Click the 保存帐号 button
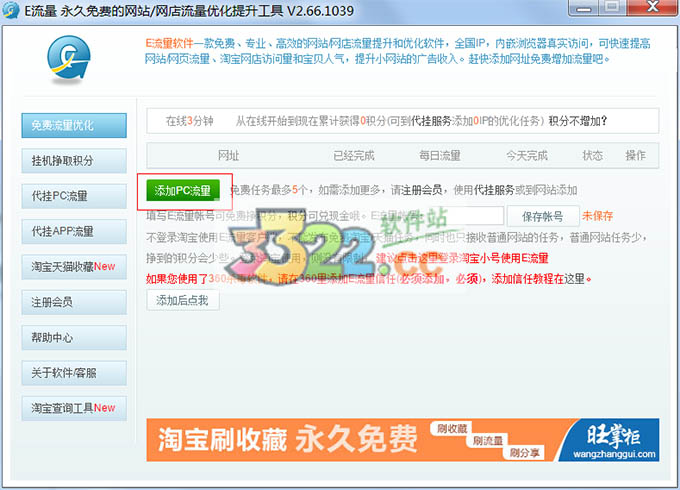Screen dimensions: 680x490 click(543, 216)
